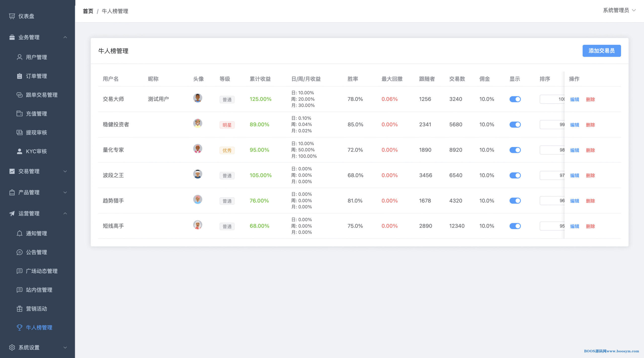This screenshot has width=644, height=358.
Task: Click the KYC审核 person icon
Action: pyautogui.click(x=19, y=151)
